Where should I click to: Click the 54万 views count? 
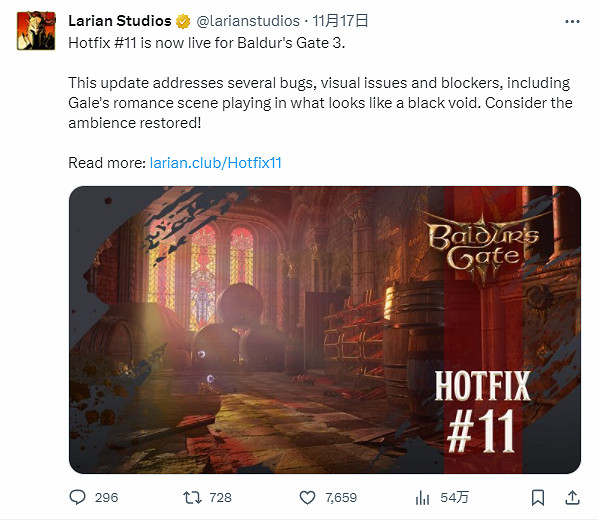[454, 498]
